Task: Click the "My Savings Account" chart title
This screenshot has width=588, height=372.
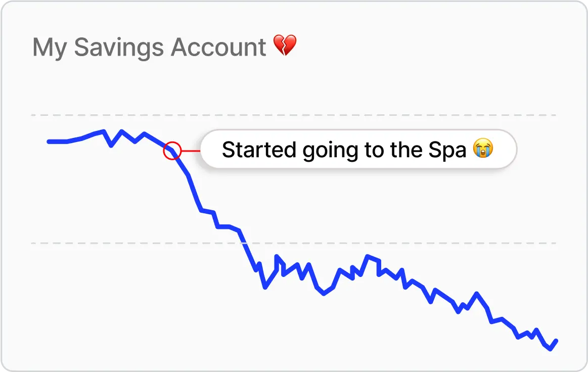Action: click(x=149, y=47)
